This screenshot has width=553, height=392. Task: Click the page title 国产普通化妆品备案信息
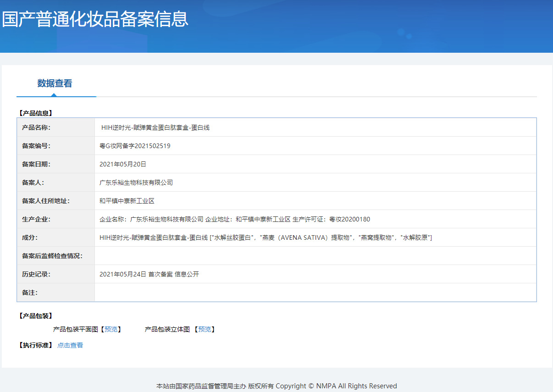click(95, 19)
